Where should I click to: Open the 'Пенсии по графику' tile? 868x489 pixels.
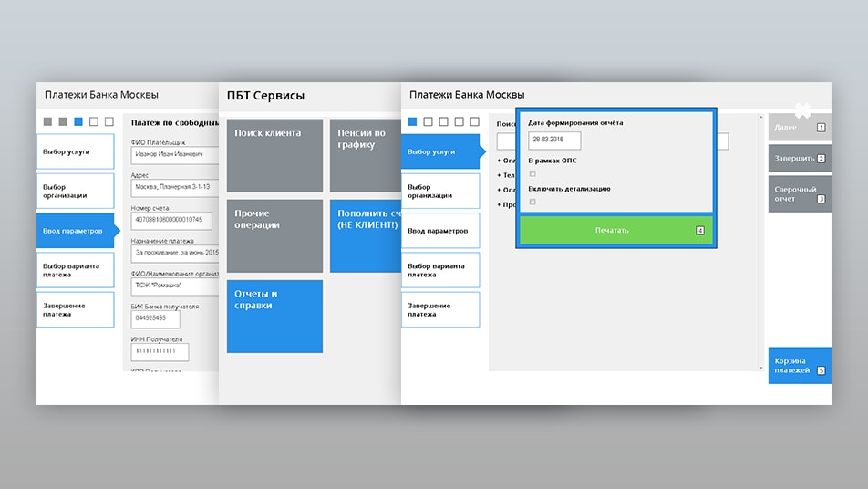click(x=366, y=156)
